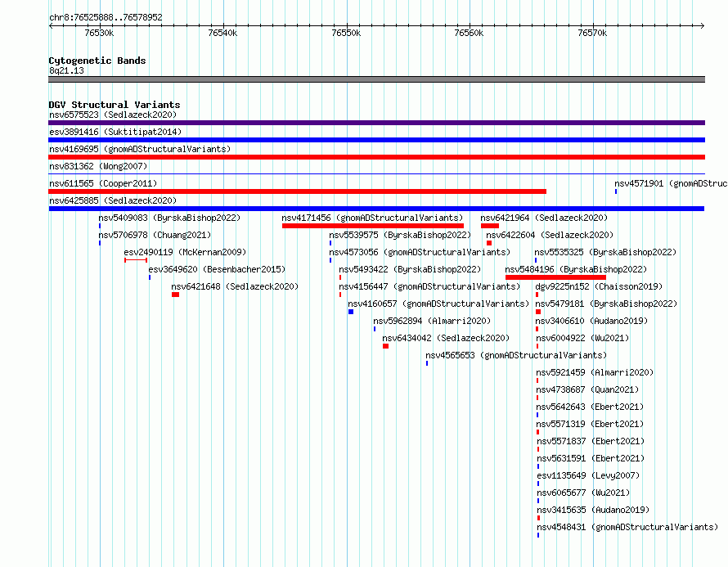Image resolution: width=728 pixels, height=567 pixels.
Task: Click the 8q21.13 band label
Action: coord(66,70)
